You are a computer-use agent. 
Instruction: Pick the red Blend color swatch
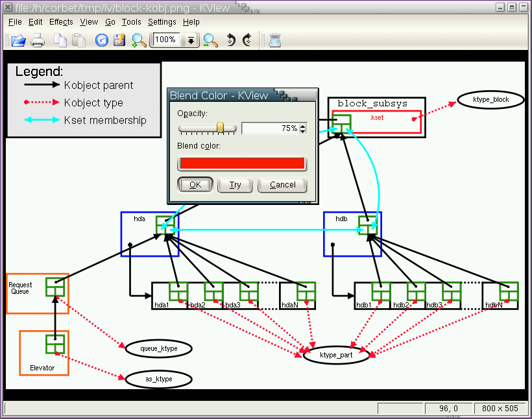click(x=241, y=163)
